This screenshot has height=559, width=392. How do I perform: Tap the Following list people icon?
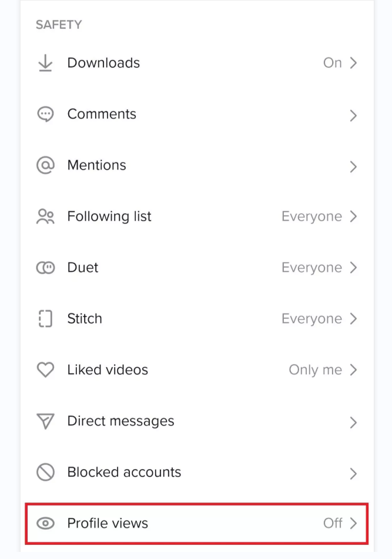click(45, 217)
